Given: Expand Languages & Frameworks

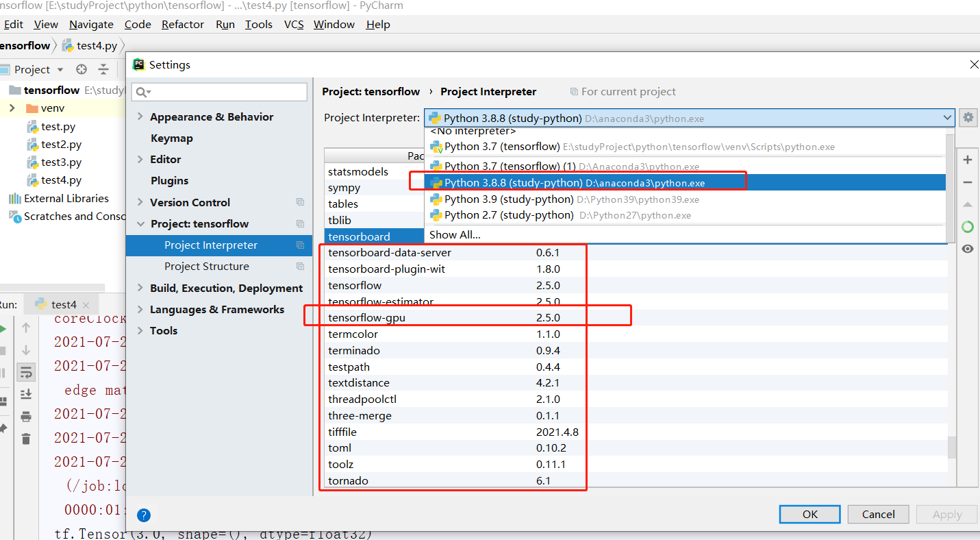Looking at the screenshot, I should click(x=140, y=309).
